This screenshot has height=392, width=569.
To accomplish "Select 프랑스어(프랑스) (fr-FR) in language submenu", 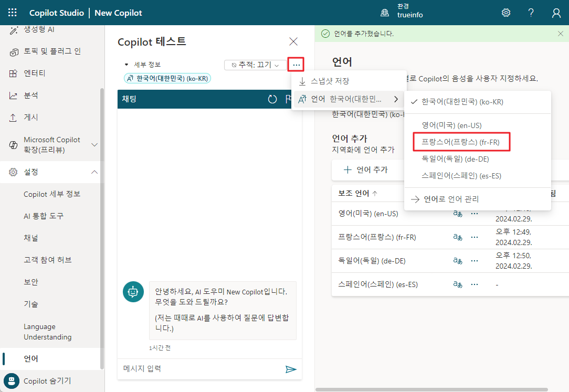I will 478,142.
